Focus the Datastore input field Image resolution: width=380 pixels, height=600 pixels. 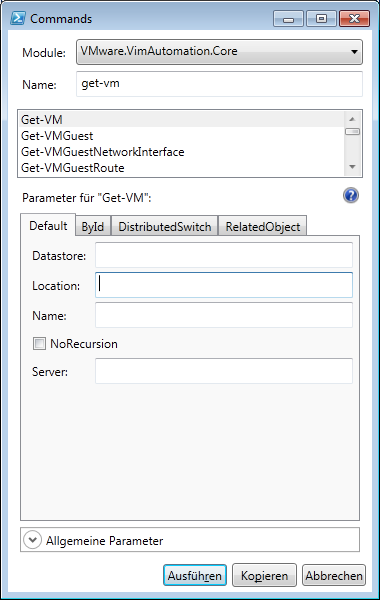point(224,255)
